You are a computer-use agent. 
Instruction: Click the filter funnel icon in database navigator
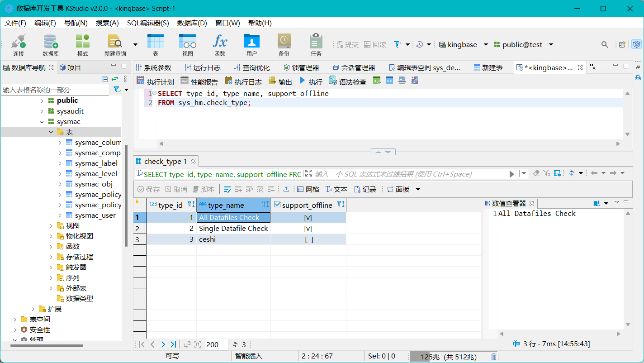click(117, 90)
